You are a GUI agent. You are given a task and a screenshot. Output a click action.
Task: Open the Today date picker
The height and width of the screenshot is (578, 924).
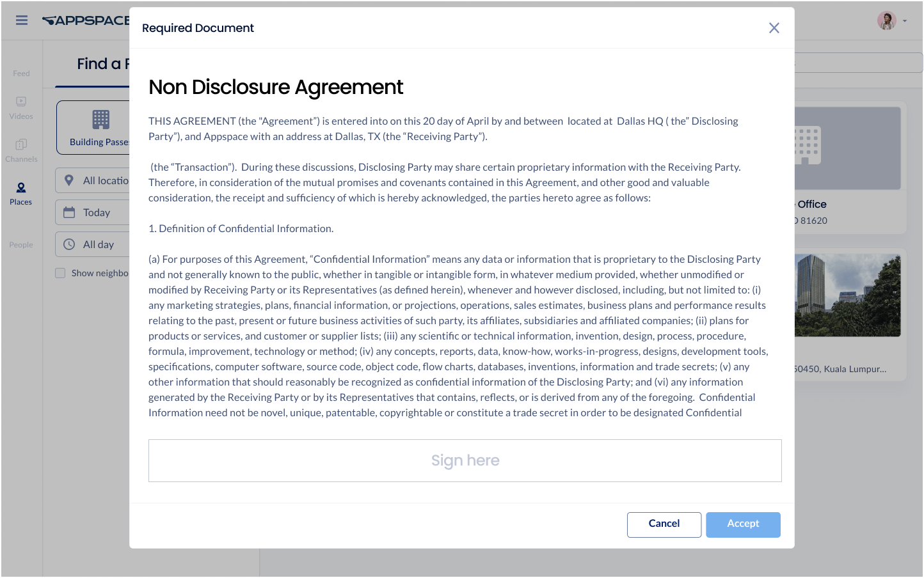(93, 212)
